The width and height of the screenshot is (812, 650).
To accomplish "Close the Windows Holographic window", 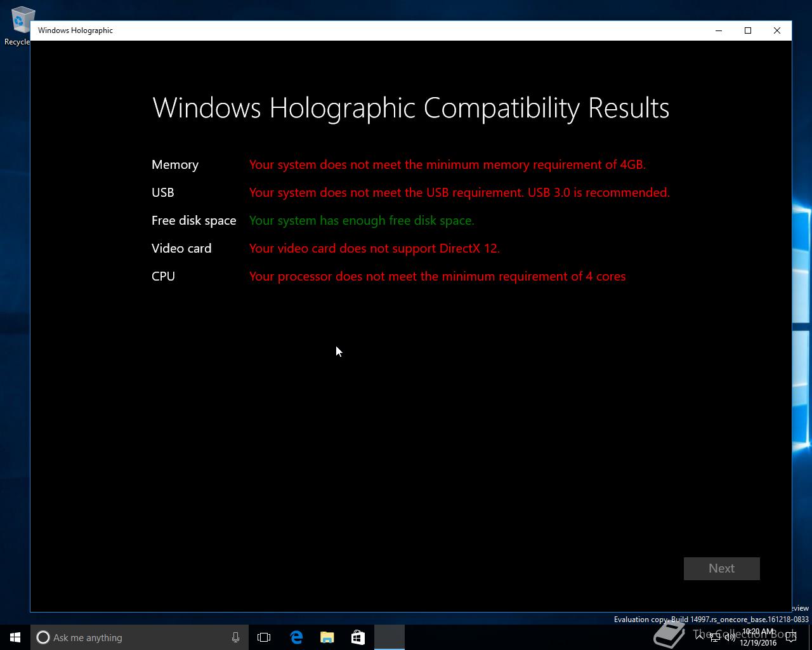I will click(777, 30).
